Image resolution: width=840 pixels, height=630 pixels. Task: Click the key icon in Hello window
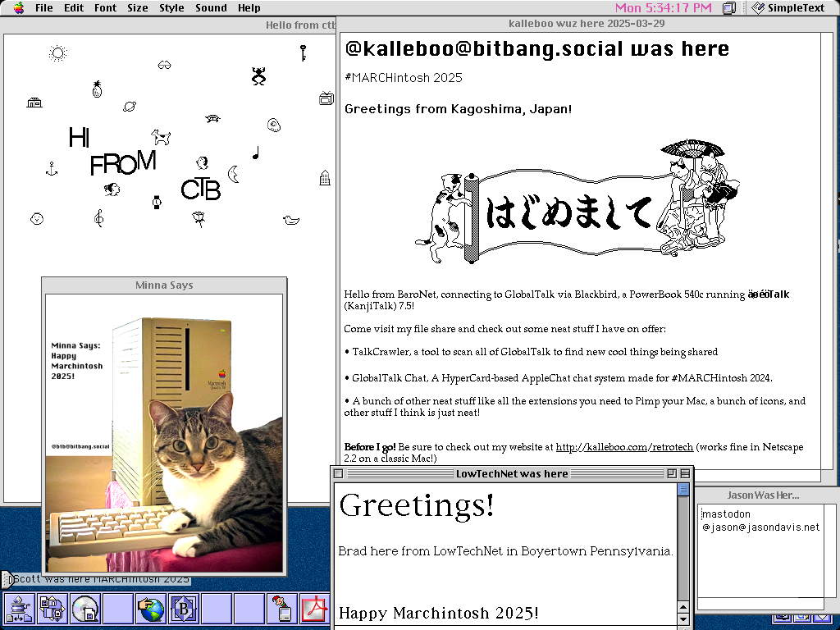[x=303, y=52]
